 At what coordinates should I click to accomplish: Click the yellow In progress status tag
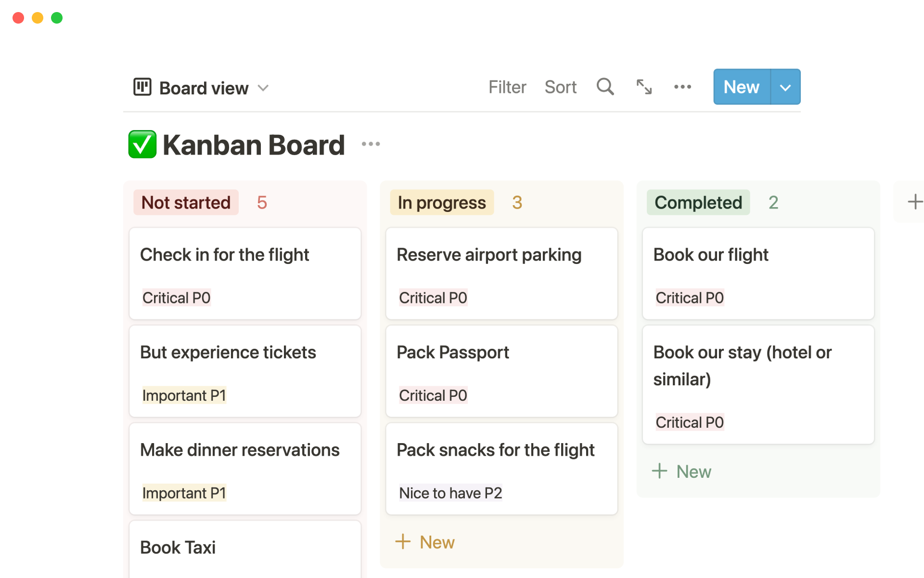(442, 202)
